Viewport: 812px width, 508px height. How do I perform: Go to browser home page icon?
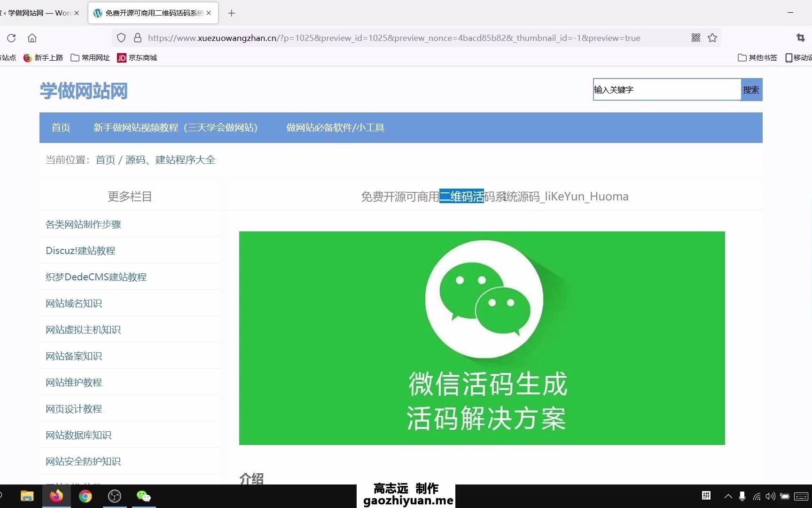click(x=32, y=38)
